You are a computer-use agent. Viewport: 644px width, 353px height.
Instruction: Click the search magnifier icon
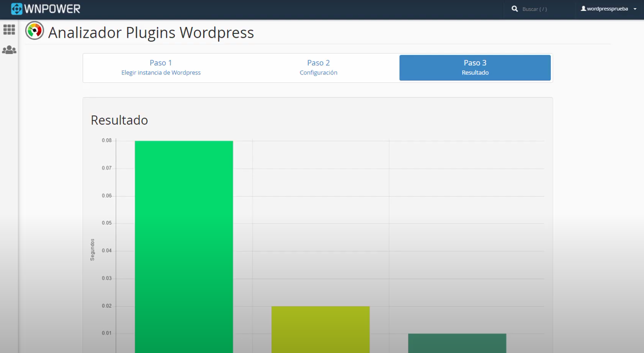(515, 9)
